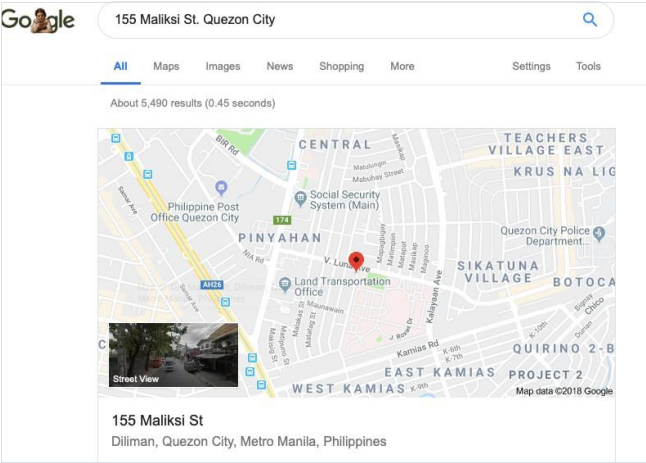Image resolution: width=646 pixels, height=463 pixels.
Task: Click the Quezon City Police Department icon
Action: click(599, 234)
